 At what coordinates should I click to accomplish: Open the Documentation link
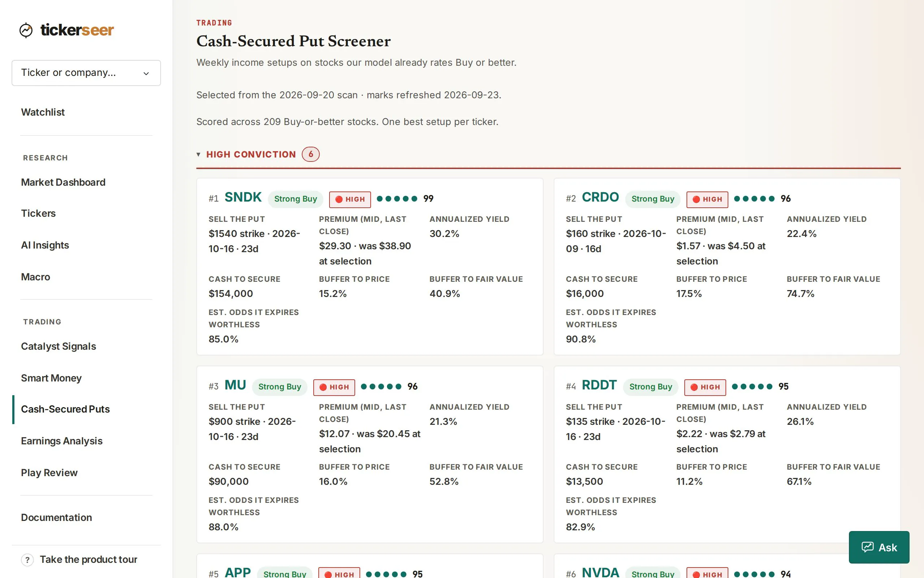[57, 517]
